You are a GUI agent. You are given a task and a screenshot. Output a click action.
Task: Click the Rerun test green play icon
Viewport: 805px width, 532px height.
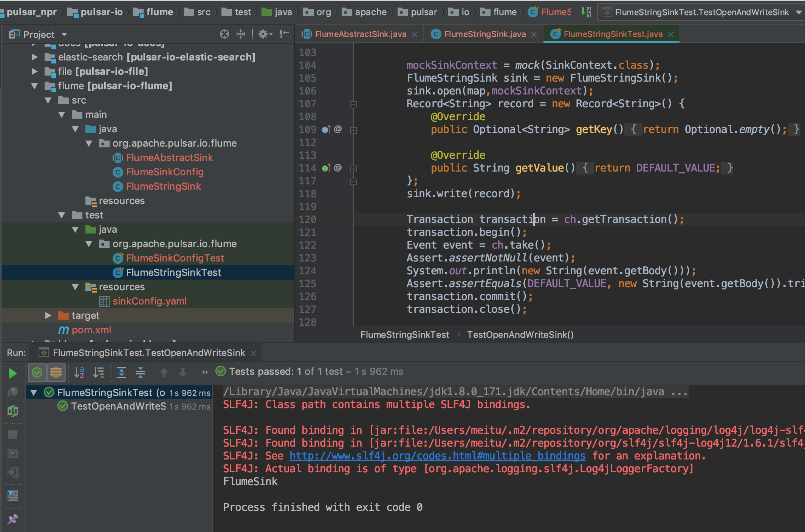(x=12, y=373)
